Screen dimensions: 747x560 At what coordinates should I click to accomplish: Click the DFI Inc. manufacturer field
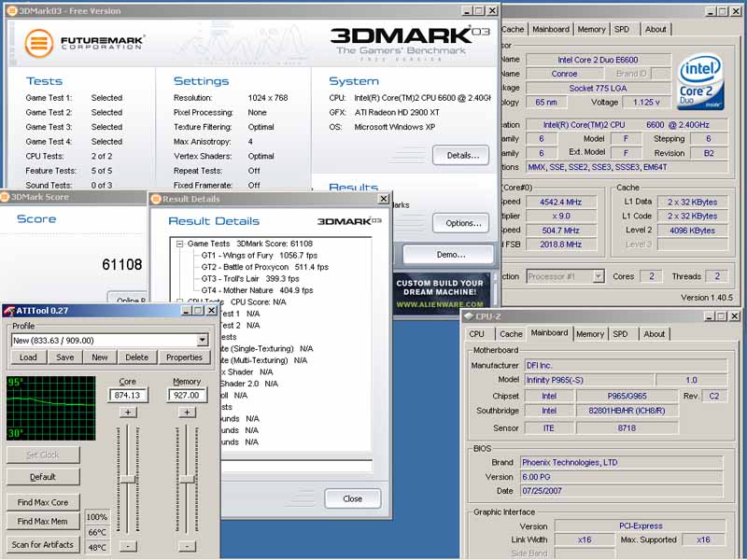[626, 365]
